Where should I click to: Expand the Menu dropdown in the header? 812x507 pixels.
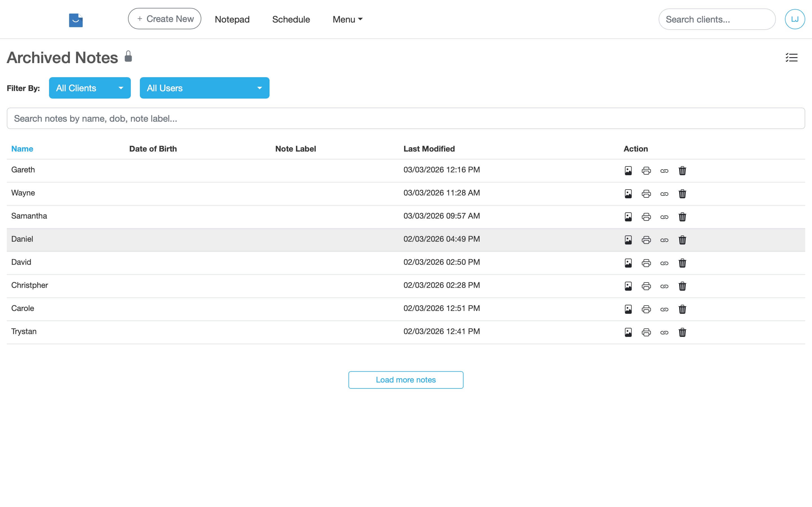pos(347,19)
